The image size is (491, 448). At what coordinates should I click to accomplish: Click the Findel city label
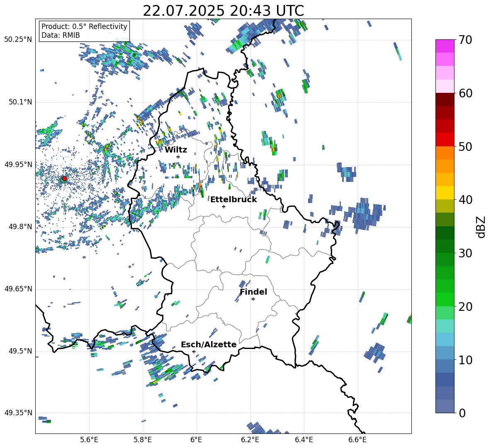253,292
